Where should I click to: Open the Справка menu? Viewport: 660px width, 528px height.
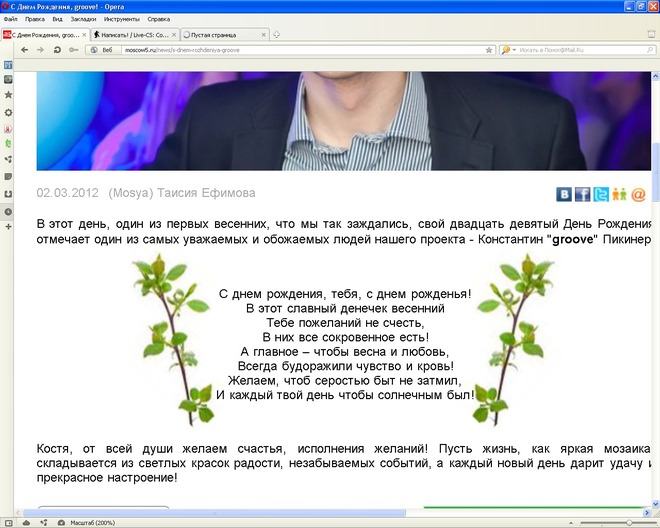159,19
